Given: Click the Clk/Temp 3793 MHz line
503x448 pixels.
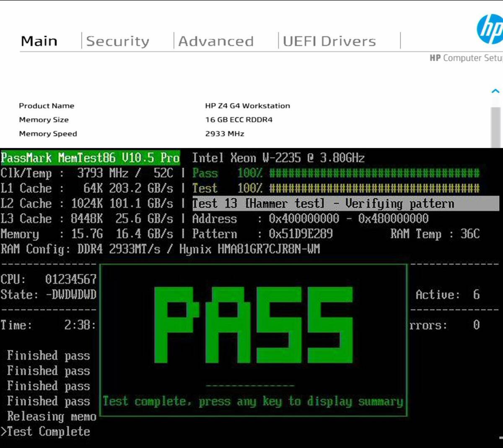Looking at the screenshot, I should coord(87,173).
